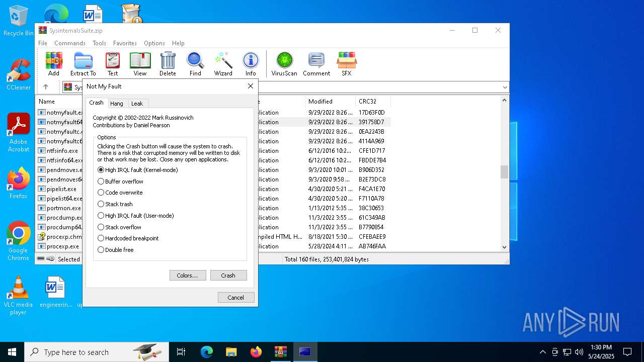Open Adobe Acrobat desktop shortcut

click(18, 133)
